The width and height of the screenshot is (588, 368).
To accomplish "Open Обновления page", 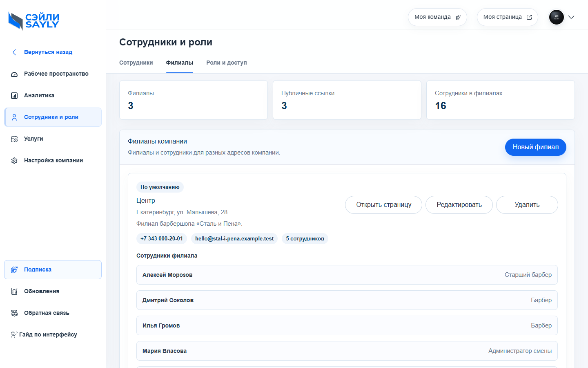I will (x=53, y=292).
